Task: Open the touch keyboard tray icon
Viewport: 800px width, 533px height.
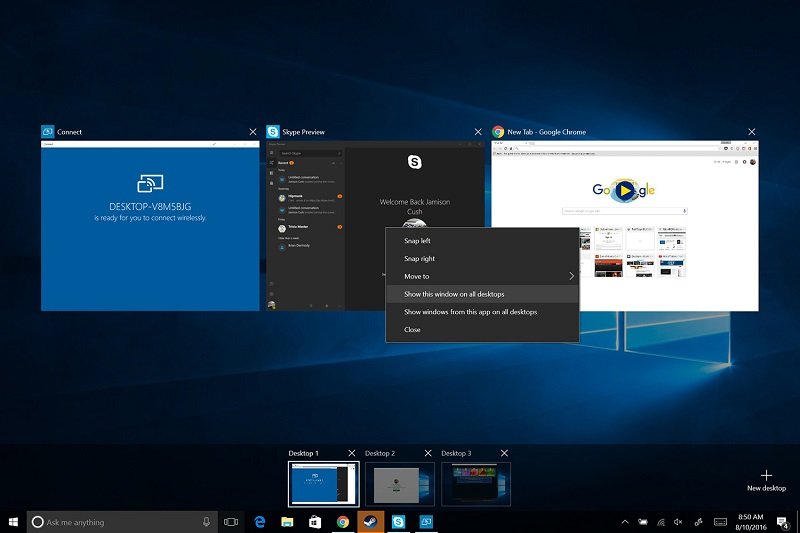Action: pyautogui.click(x=720, y=522)
